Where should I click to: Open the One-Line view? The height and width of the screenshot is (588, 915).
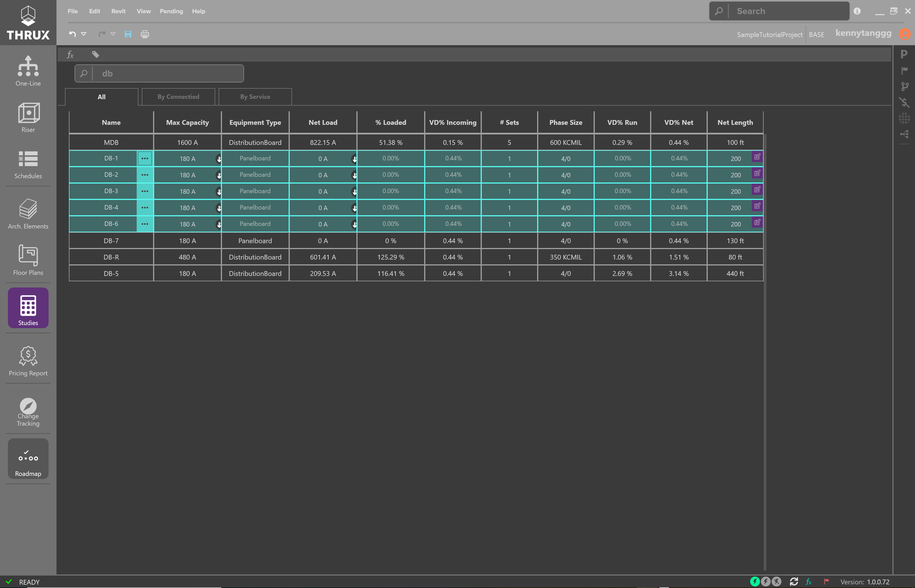tap(28, 71)
